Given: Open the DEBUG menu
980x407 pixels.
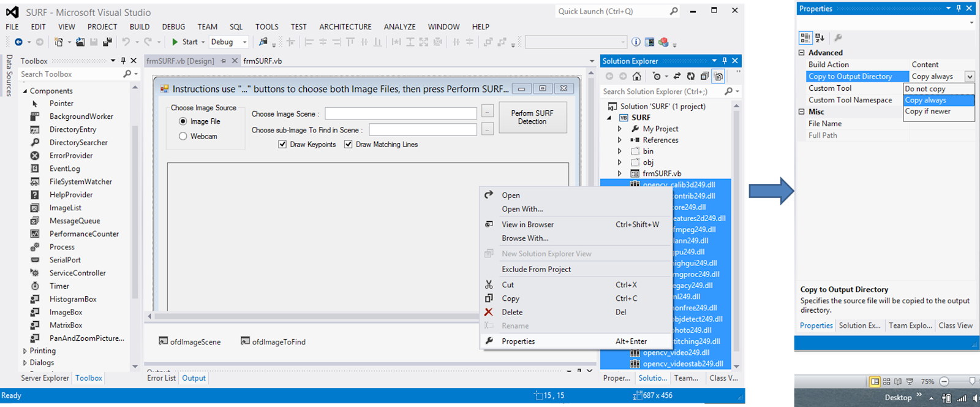Looking at the screenshot, I should [x=173, y=27].
